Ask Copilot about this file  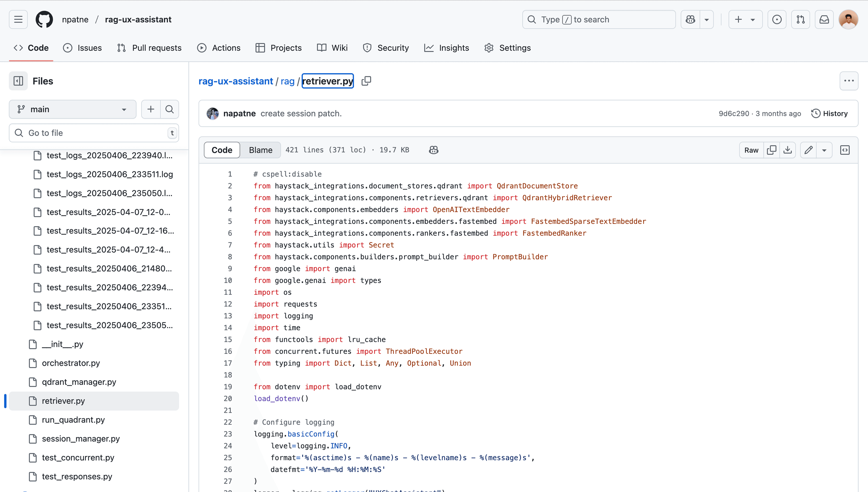(434, 150)
